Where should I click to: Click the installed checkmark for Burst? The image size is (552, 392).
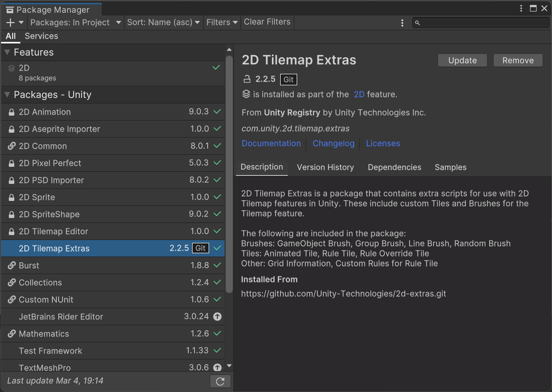click(x=217, y=265)
